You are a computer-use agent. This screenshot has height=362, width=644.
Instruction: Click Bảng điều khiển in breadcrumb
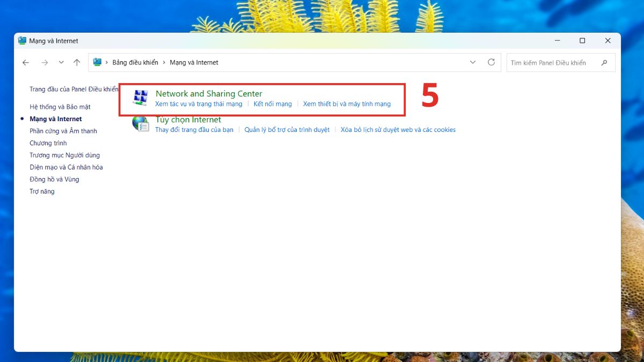[135, 63]
